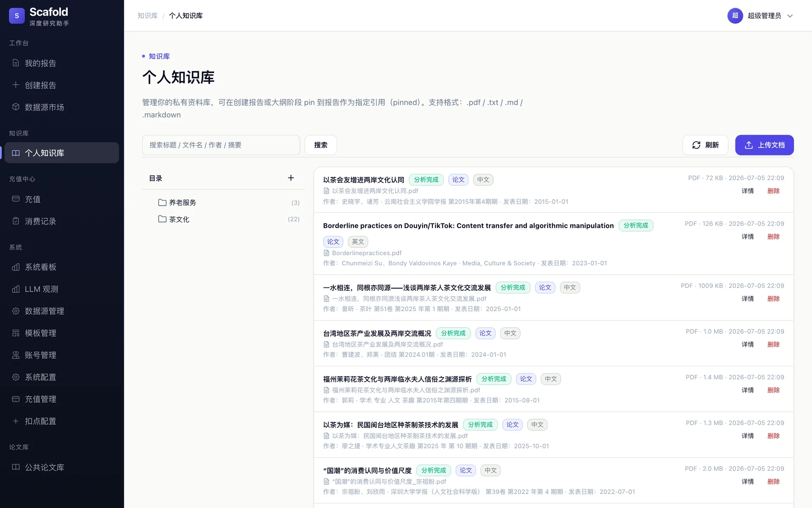
Task: Open 创建报告 from the sidebar
Action: tap(62, 85)
